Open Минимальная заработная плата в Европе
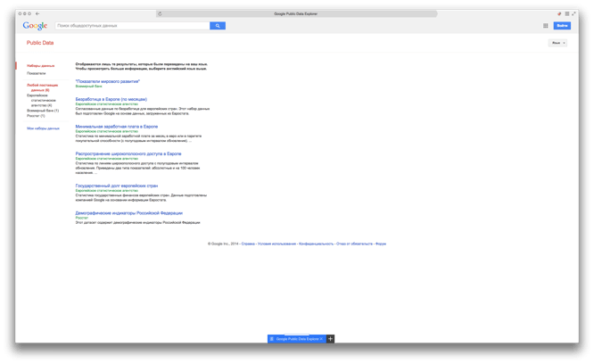This screenshot has height=364, width=594. pos(117,127)
